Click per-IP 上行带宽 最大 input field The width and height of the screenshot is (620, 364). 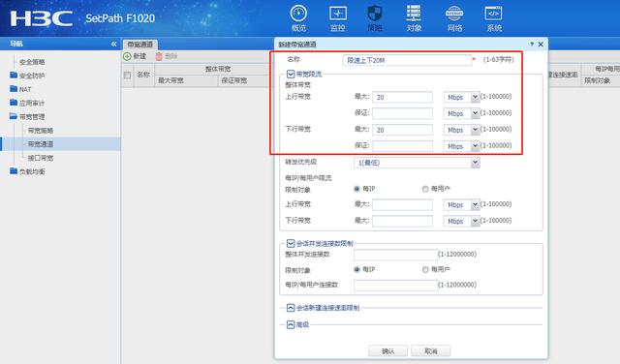point(403,204)
